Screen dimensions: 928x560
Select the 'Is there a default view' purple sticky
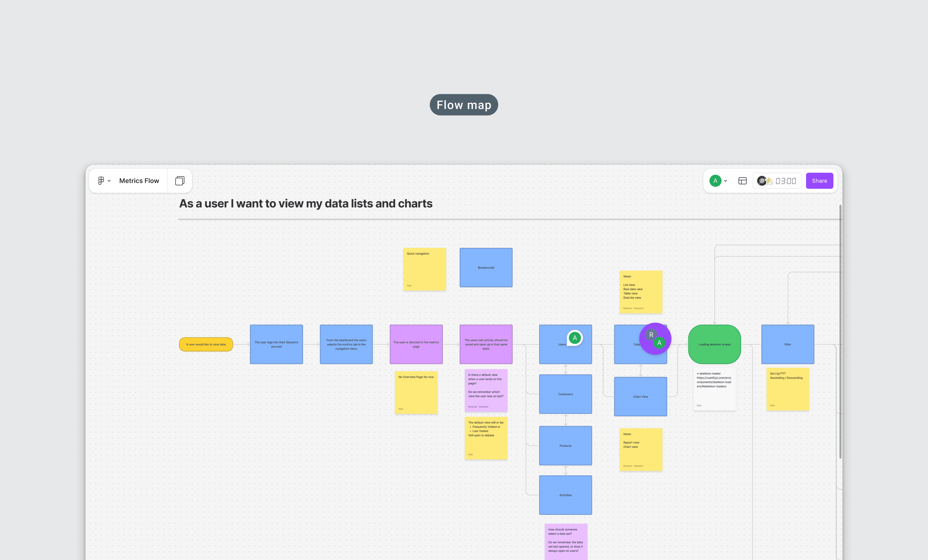[x=486, y=391]
